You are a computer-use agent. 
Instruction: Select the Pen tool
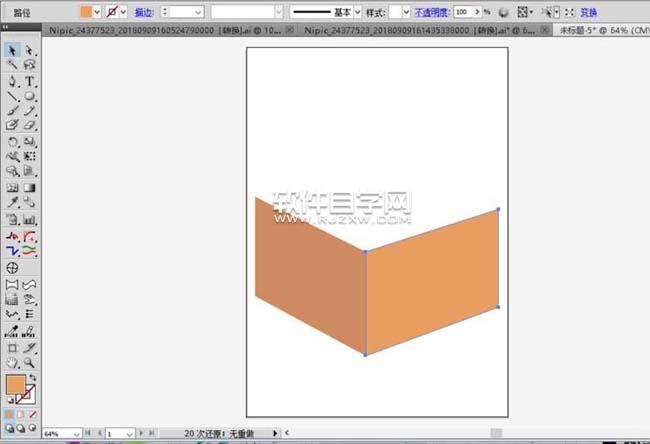[x=12, y=80]
